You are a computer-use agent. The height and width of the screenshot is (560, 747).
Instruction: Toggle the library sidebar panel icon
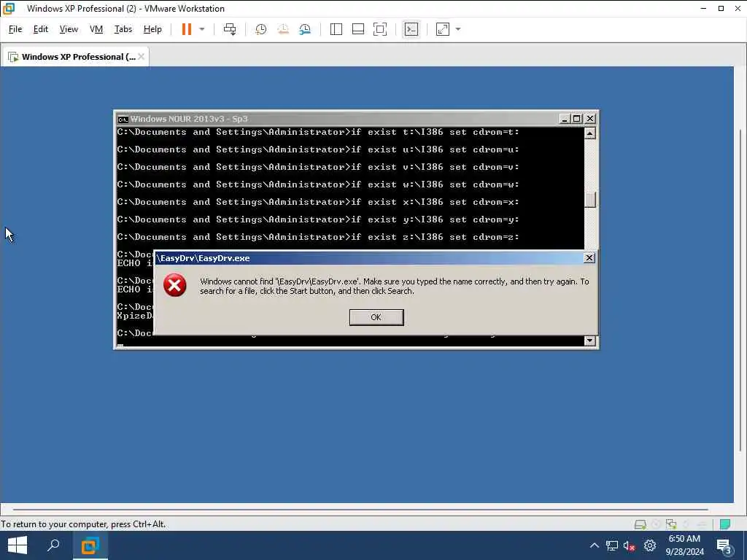click(336, 29)
